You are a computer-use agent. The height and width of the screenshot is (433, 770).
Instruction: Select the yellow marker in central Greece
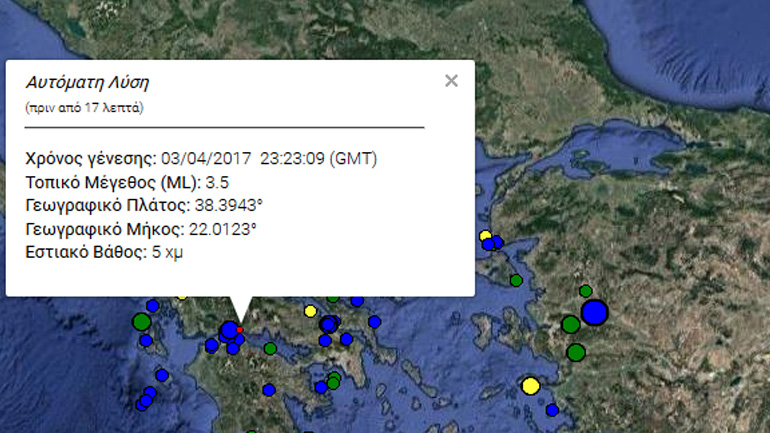[x=310, y=311]
